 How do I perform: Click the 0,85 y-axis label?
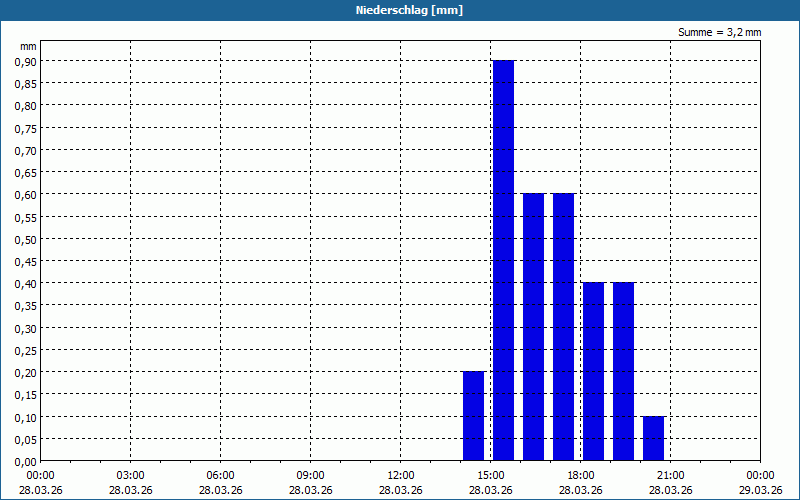click(26, 84)
